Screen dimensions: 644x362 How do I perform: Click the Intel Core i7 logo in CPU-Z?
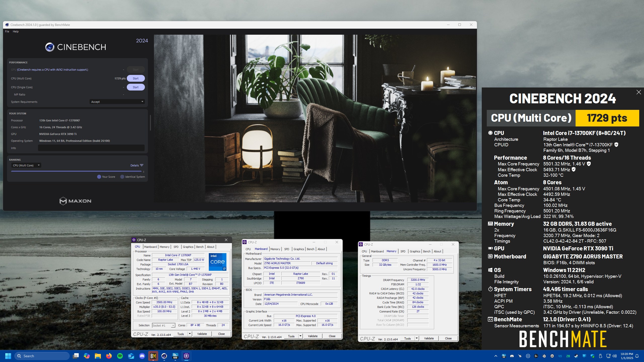pos(218,262)
